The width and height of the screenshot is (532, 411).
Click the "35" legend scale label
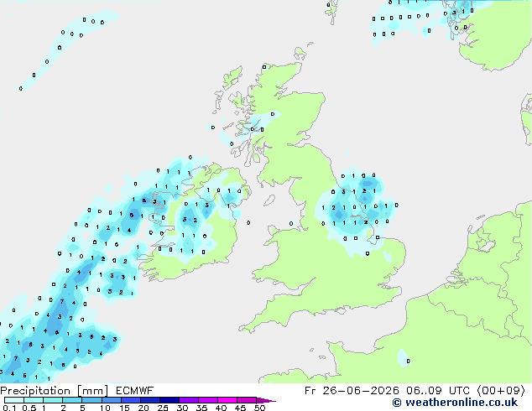point(201,408)
